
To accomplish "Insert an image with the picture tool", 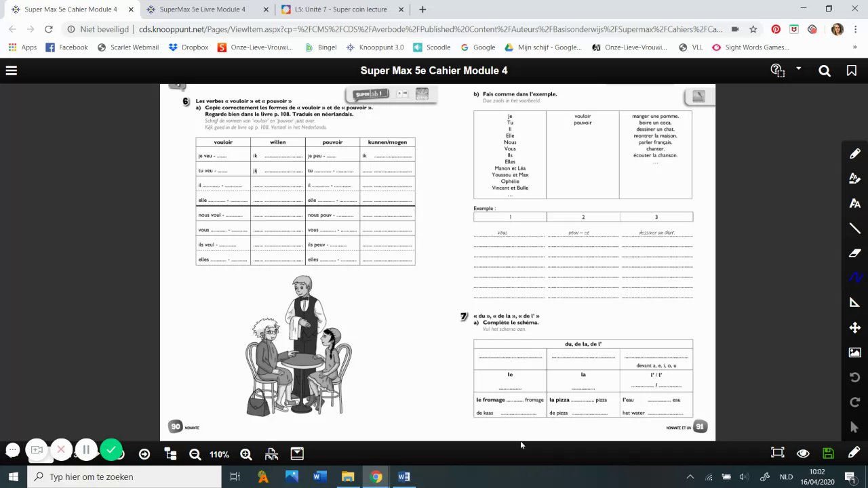I will point(855,352).
